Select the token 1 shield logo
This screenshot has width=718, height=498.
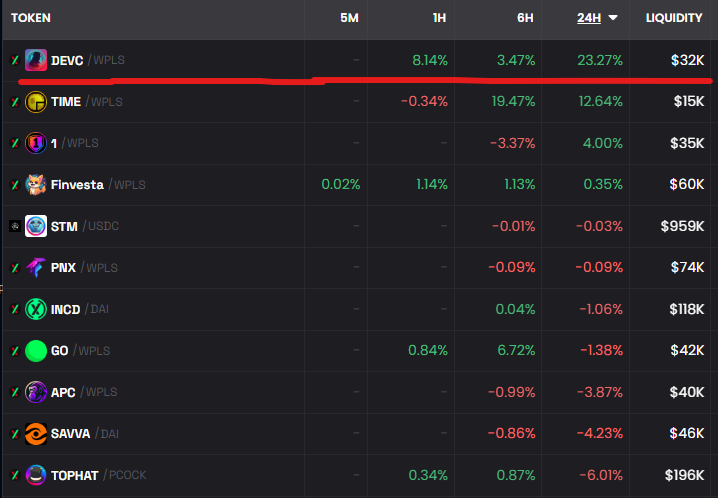tap(36, 143)
